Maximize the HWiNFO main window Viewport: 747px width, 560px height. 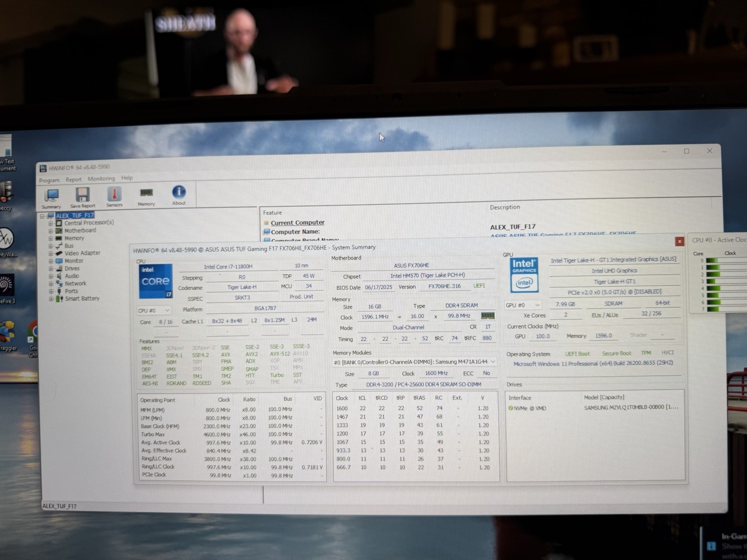pos(686,151)
